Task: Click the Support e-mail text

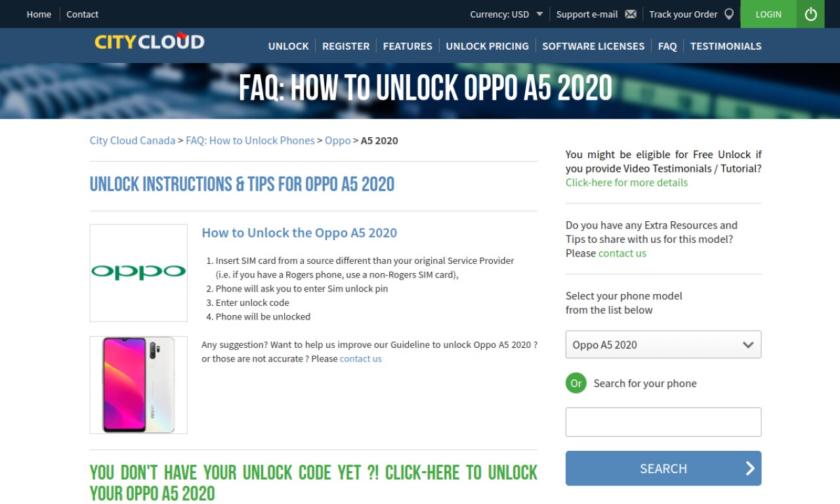Action: pos(587,14)
